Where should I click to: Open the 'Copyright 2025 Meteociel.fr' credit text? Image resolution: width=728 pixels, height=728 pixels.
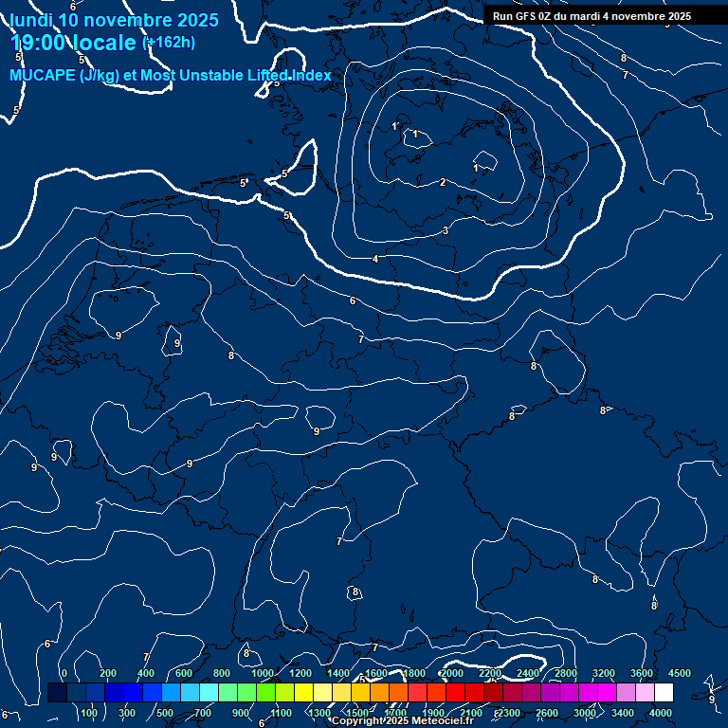[403, 720]
